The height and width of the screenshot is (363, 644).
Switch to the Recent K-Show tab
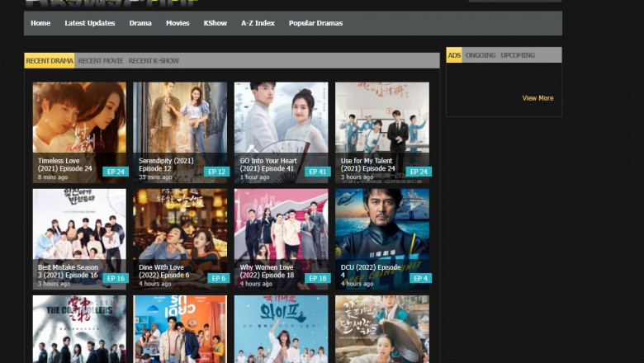[x=154, y=60]
